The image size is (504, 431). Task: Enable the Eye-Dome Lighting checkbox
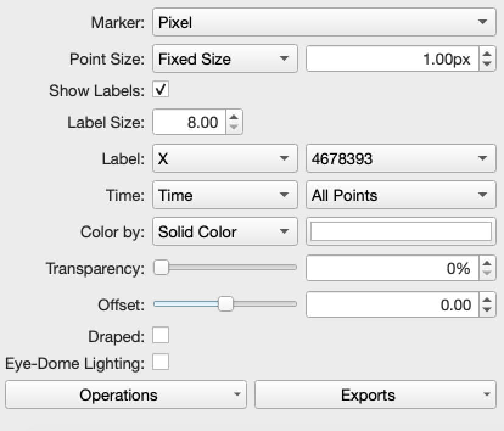click(161, 363)
